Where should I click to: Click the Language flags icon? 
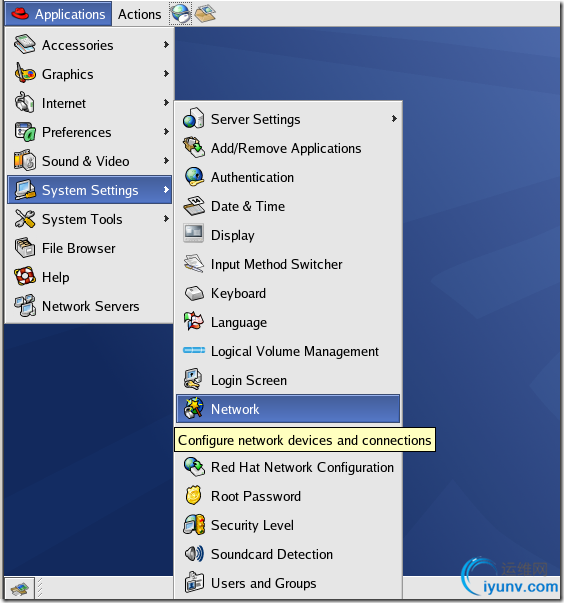pyautogui.click(x=194, y=321)
